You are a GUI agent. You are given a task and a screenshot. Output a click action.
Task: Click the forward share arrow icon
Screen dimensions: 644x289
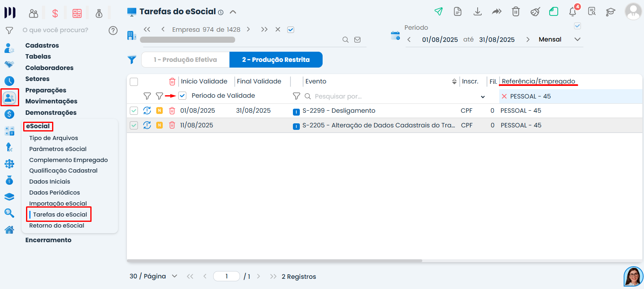point(497,11)
